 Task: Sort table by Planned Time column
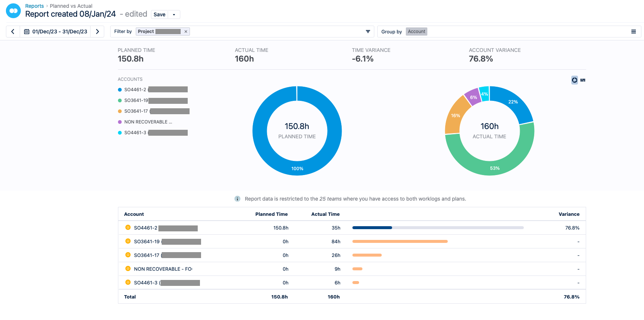tap(271, 214)
